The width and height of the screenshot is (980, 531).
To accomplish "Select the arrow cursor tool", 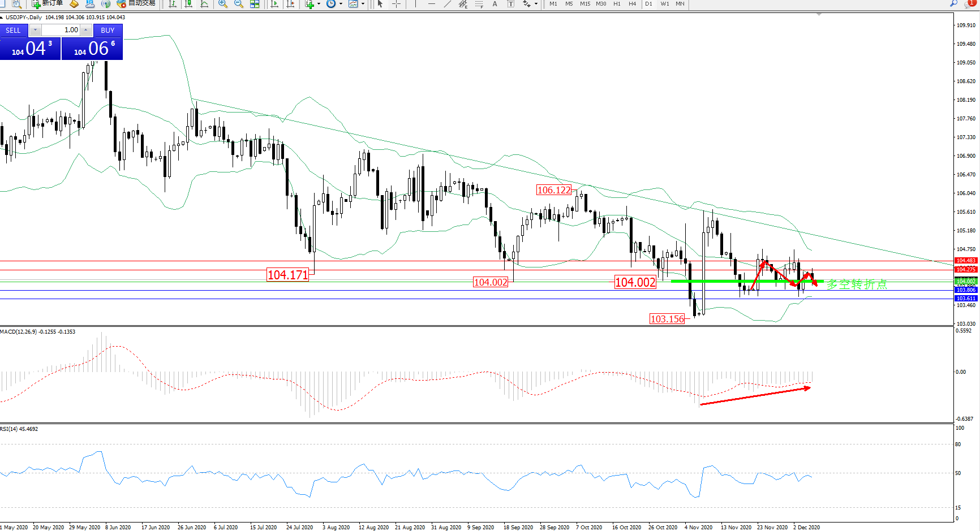I will pyautogui.click(x=380, y=4).
